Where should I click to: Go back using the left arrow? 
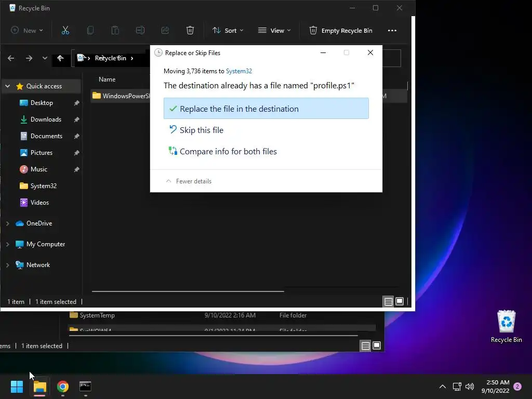click(x=11, y=58)
